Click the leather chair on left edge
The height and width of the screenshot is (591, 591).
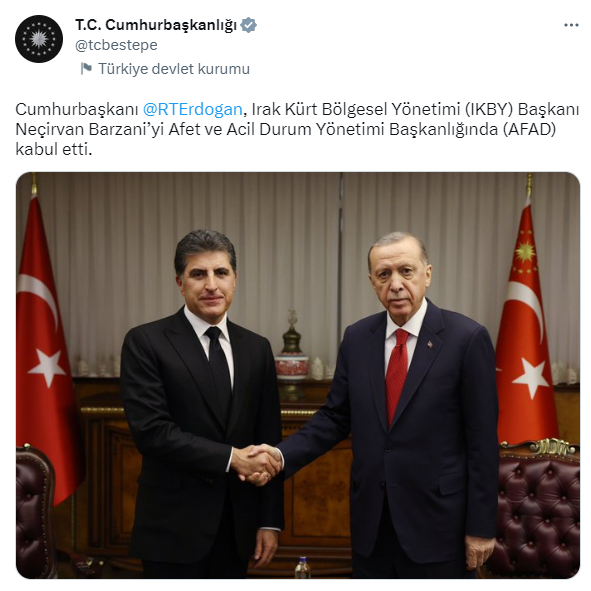coord(35,512)
